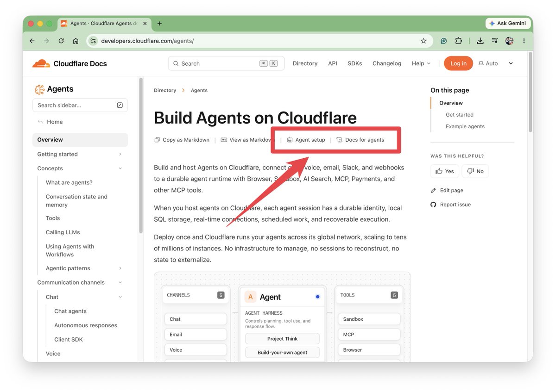The image size is (556, 392).
Task: Click the Project Think box in diagram
Action: [x=283, y=339]
